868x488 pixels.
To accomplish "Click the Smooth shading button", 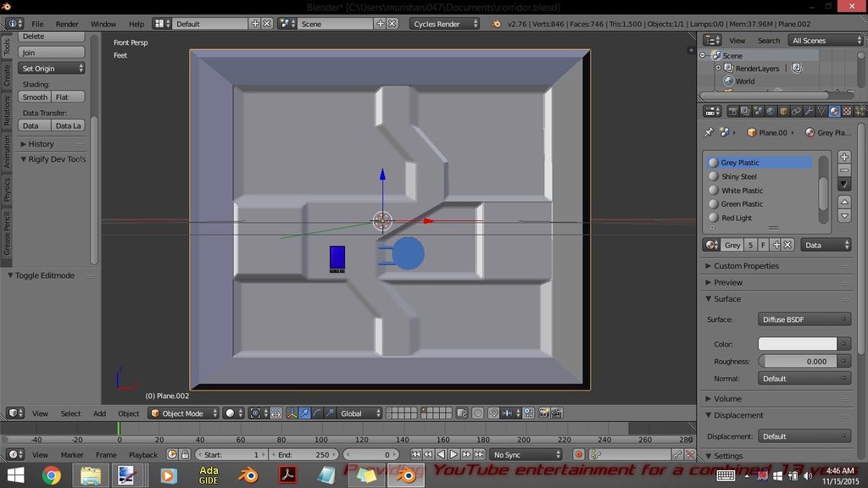I will [x=35, y=97].
